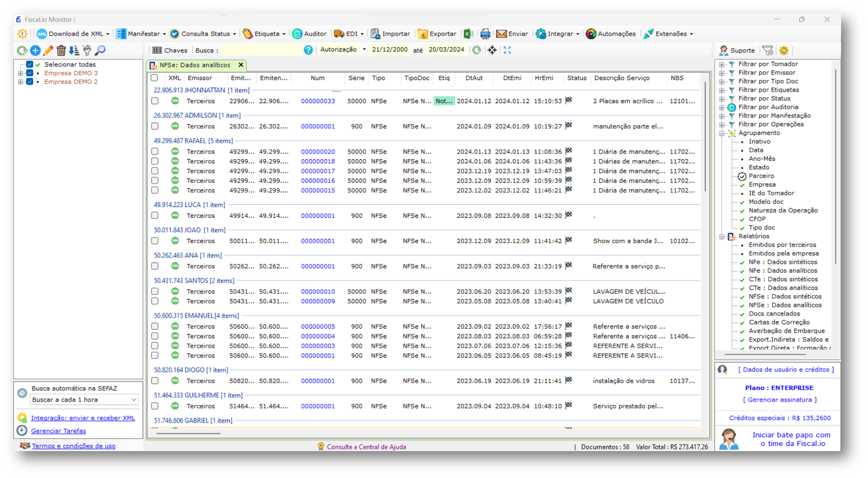
Task: Click the Excel export icon
Action: point(469,34)
